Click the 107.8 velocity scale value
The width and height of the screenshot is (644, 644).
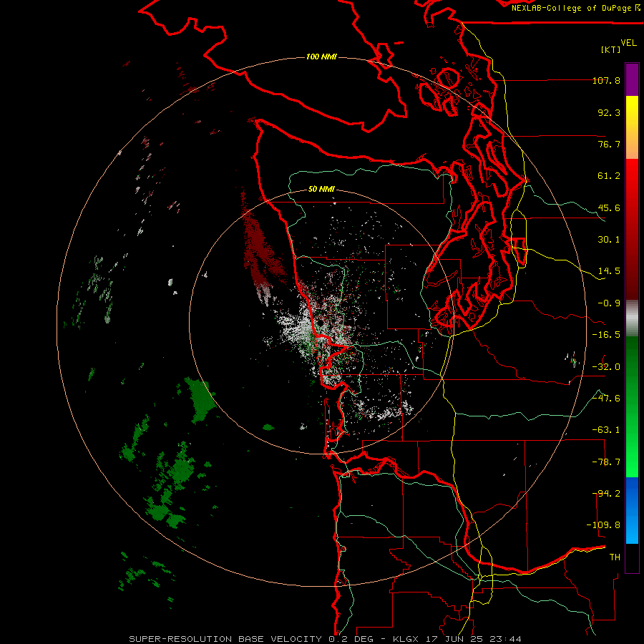606,80
